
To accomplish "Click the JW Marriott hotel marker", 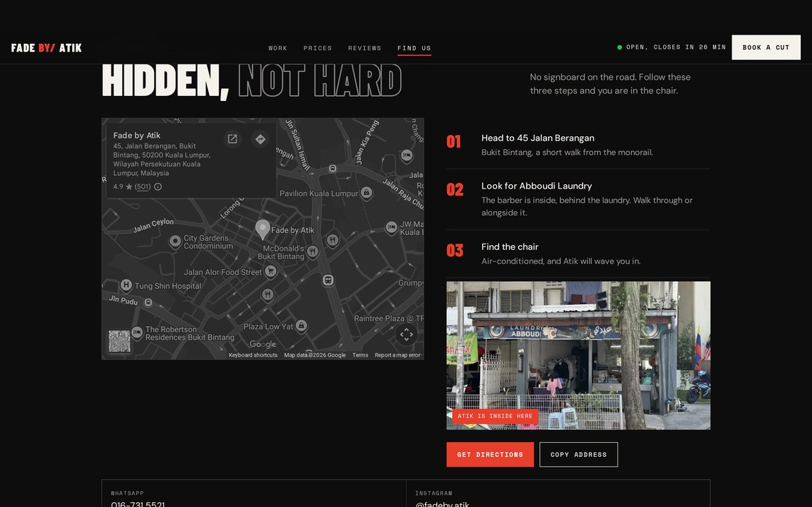I will 391,227.
